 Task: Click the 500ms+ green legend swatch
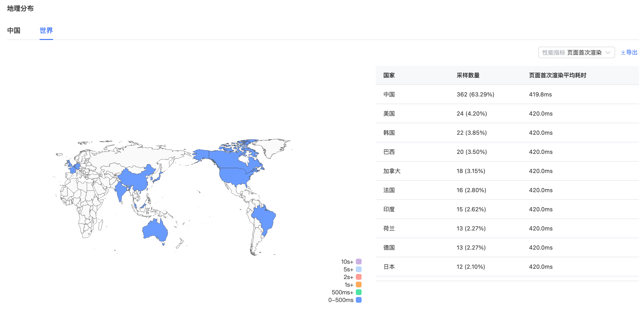pyautogui.click(x=358, y=292)
